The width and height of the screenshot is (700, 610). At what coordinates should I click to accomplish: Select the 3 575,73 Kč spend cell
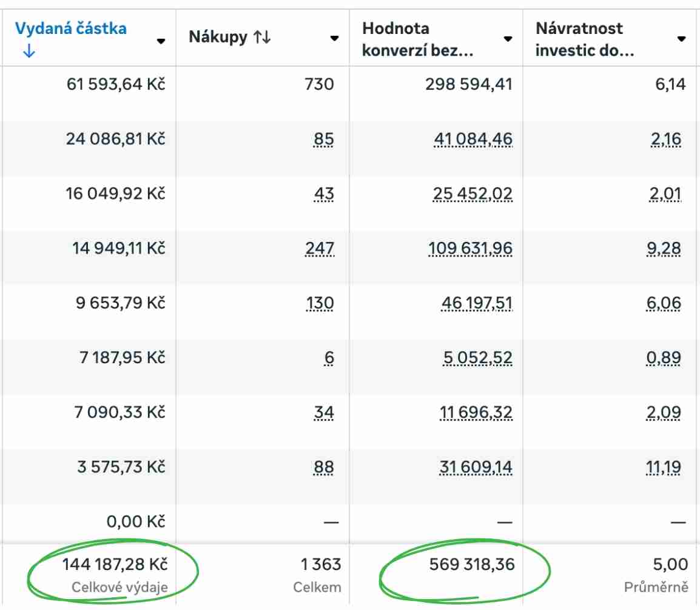(121, 468)
